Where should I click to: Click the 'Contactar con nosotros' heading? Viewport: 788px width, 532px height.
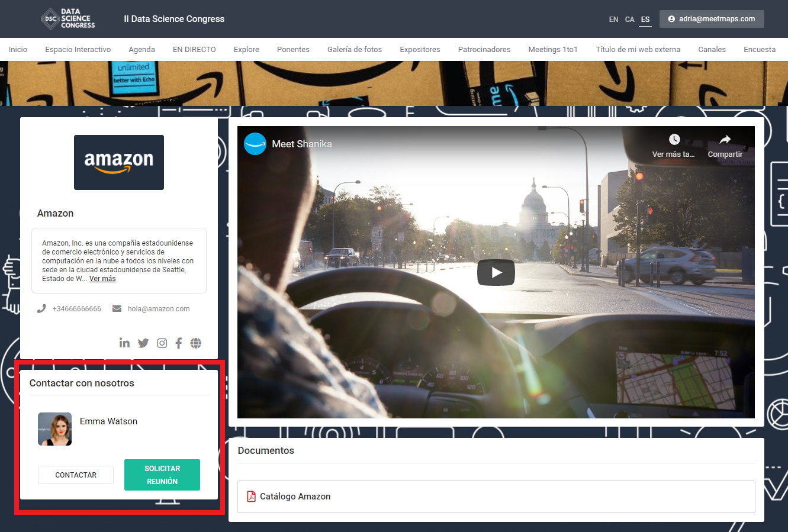82,383
